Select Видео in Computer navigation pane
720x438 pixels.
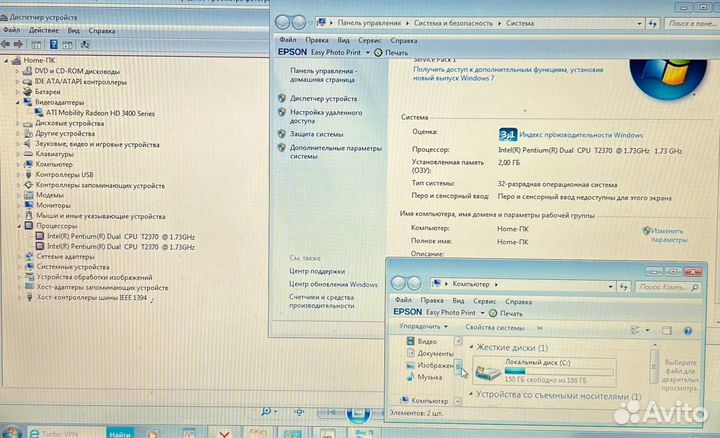427,342
